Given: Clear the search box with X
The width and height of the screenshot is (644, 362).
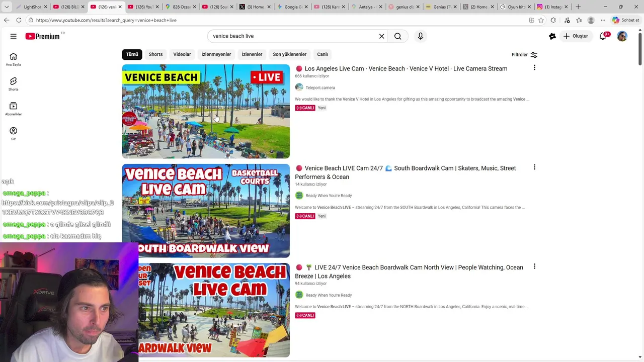Looking at the screenshot, I should (x=381, y=36).
